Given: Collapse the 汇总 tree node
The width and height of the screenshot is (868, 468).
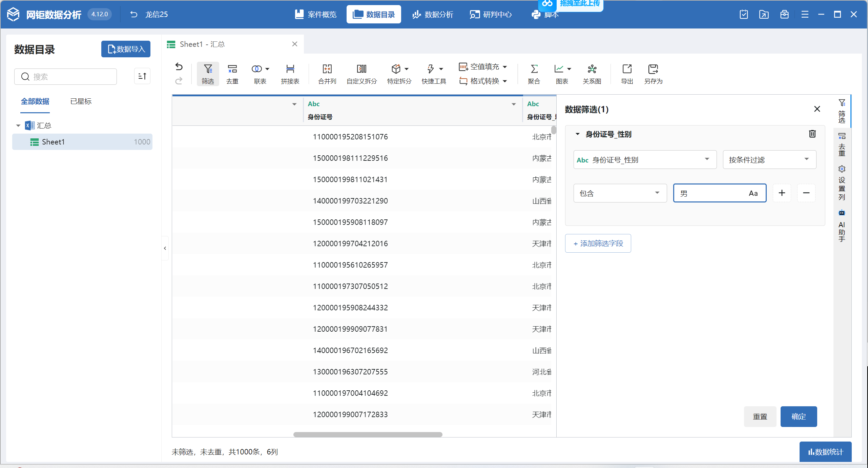Looking at the screenshot, I should 18,126.
